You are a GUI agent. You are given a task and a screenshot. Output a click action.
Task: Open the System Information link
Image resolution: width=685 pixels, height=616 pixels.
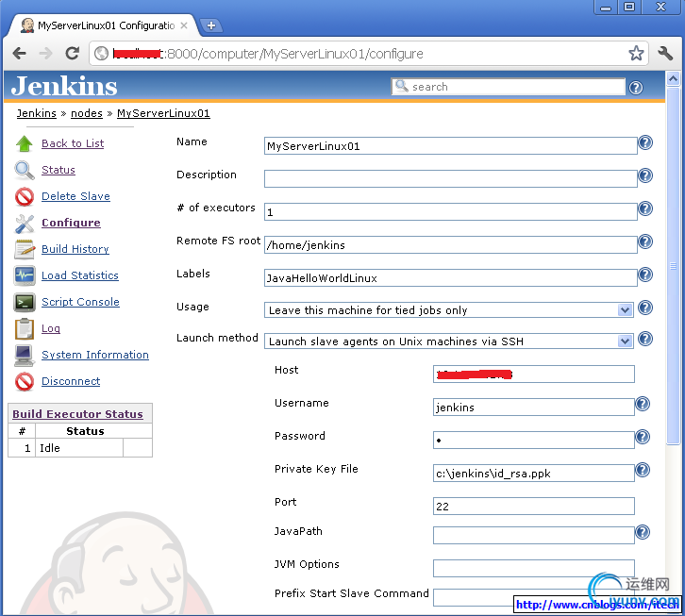95,355
